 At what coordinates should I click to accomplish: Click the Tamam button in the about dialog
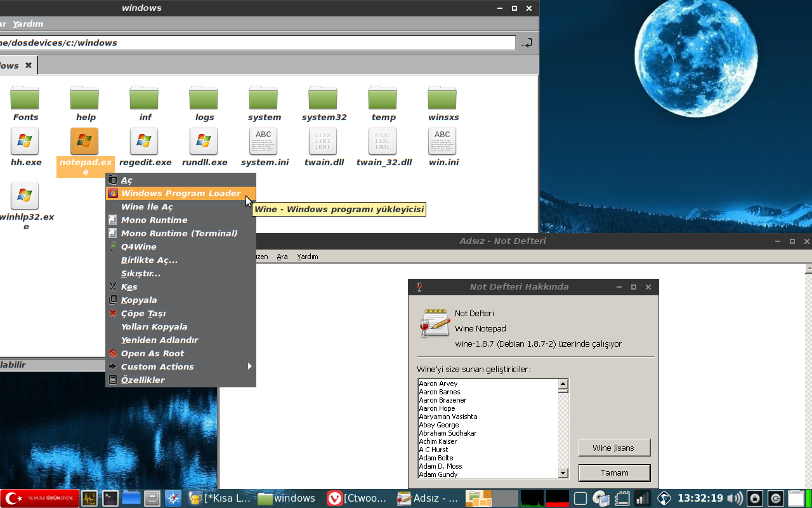[614, 472]
